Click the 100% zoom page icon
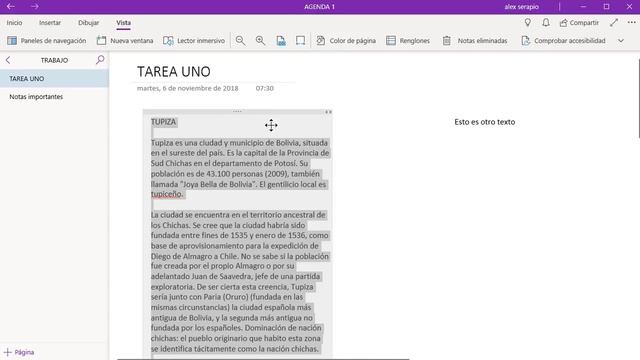 (x=281, y=41)
